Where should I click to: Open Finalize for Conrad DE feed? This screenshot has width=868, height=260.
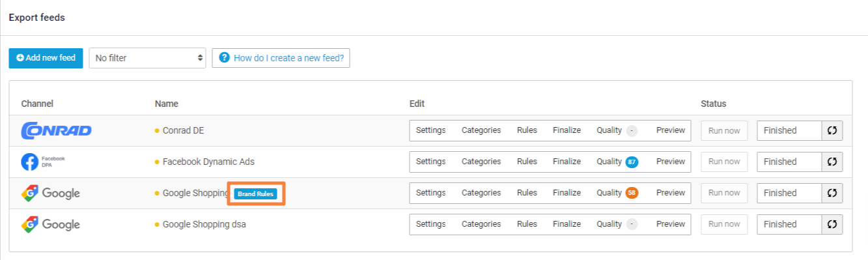point(567,130)
